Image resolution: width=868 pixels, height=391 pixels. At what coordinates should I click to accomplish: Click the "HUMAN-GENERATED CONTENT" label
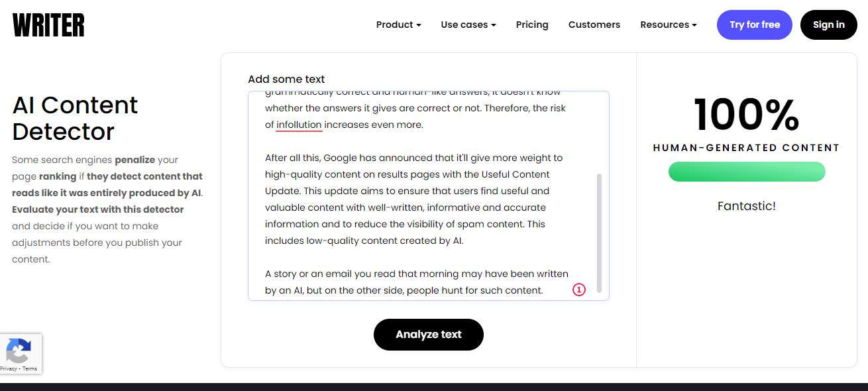point(747,148)
